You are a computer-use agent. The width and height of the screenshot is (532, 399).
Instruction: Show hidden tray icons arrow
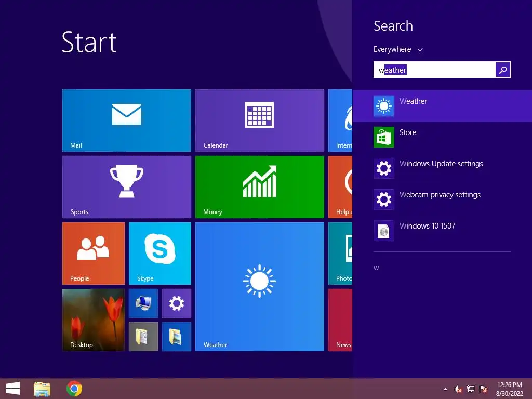click(x=445, y=389)
